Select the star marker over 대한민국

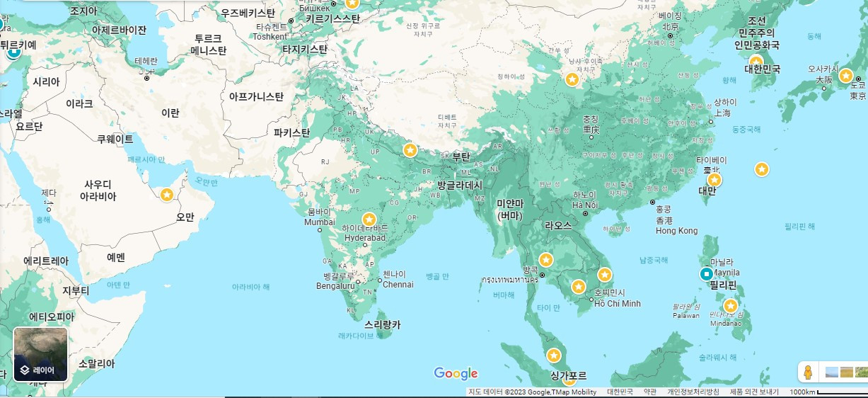756,62
